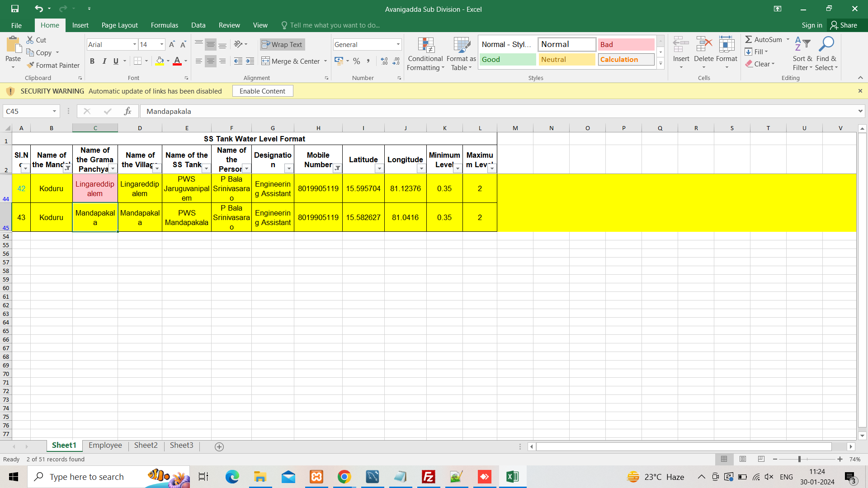The height and width of the screenshot is (488, 868).
Task: Switch to Normal view in status bar
Action: (724, 459)
